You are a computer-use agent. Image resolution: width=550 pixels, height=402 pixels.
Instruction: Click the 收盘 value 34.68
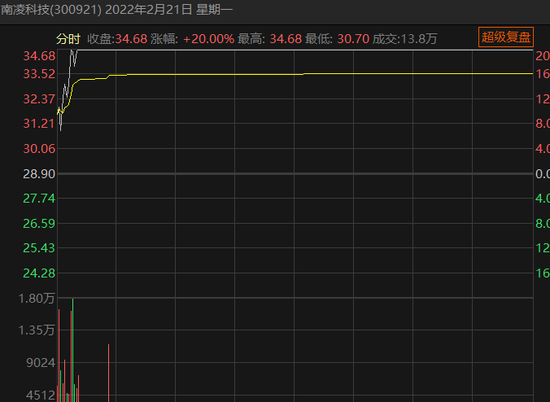pos(131,39)
